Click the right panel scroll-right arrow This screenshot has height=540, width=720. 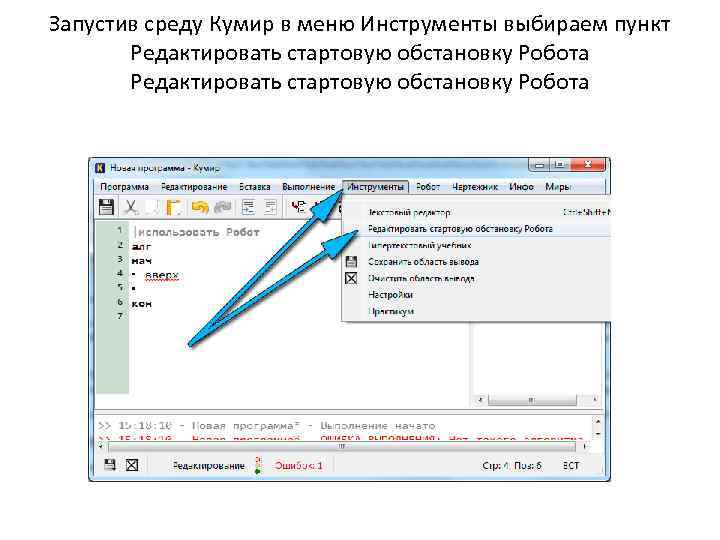pyautogui.click(x=595, y=400)
